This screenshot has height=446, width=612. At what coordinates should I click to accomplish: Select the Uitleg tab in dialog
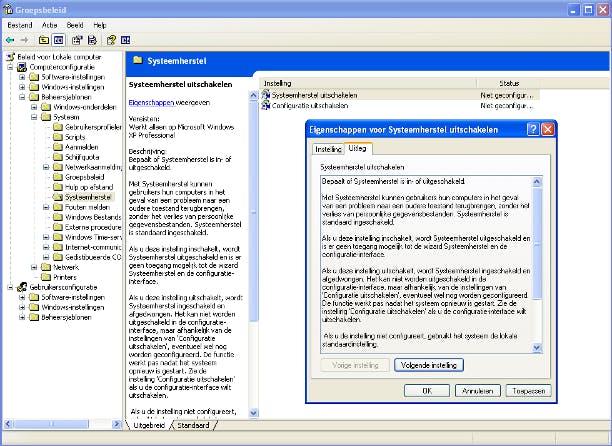(358, 148)
